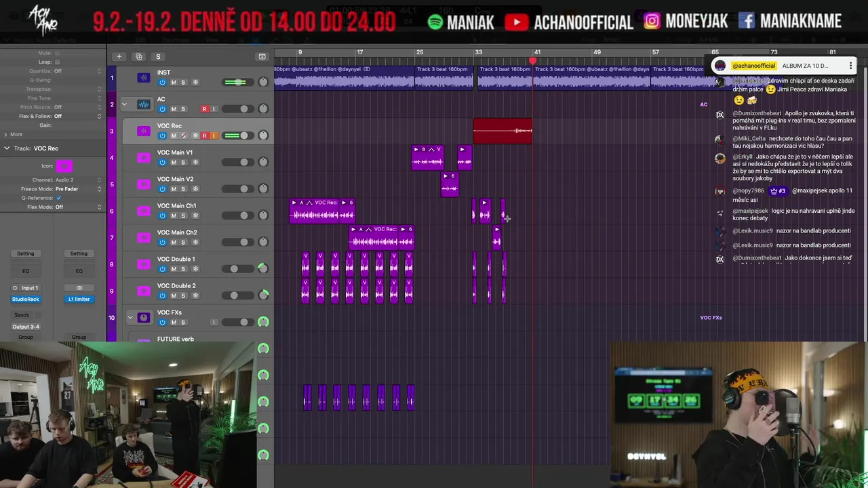The height and width of the screenshot is (488, 868).
Task: Click the pan knob on VOC FXs track
Action: pyautogui.click(x=263, y=322)
